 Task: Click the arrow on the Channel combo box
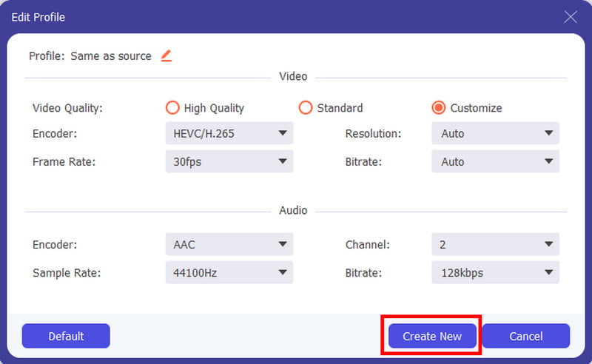549,244
